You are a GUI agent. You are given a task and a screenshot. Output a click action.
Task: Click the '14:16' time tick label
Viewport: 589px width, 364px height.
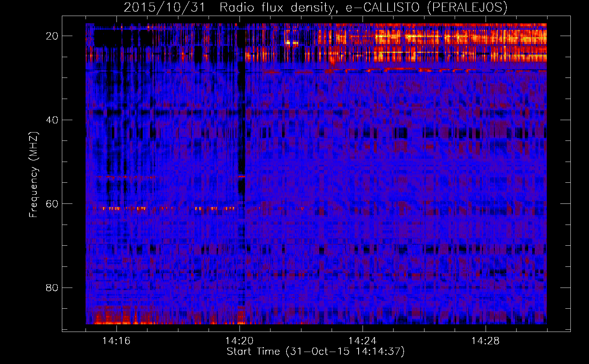coord(116,341)
